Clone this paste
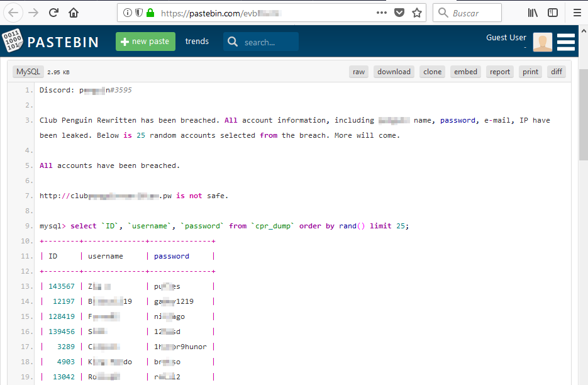The height and width of the screenshot is (385, 588). (x=432, y=72)
